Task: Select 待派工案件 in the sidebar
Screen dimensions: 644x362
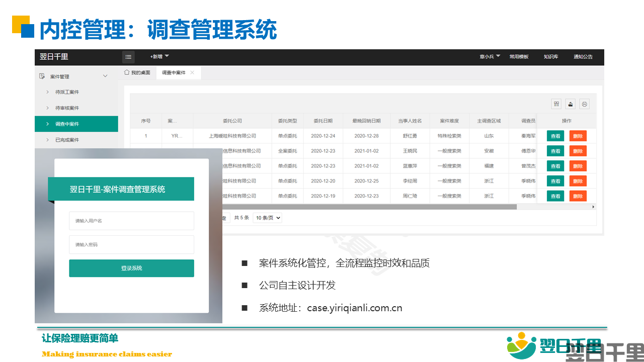Action: pyautogui.click(x=67, y=92)
